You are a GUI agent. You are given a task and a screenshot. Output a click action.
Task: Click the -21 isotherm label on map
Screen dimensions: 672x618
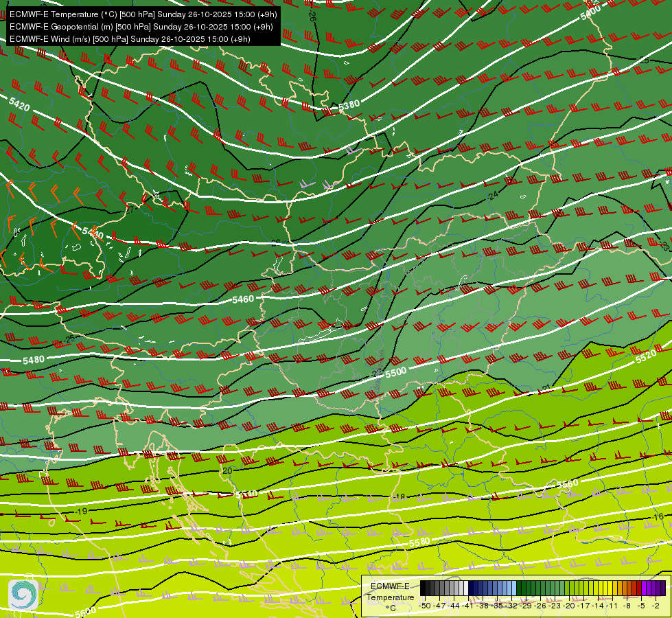click(546, 389)
